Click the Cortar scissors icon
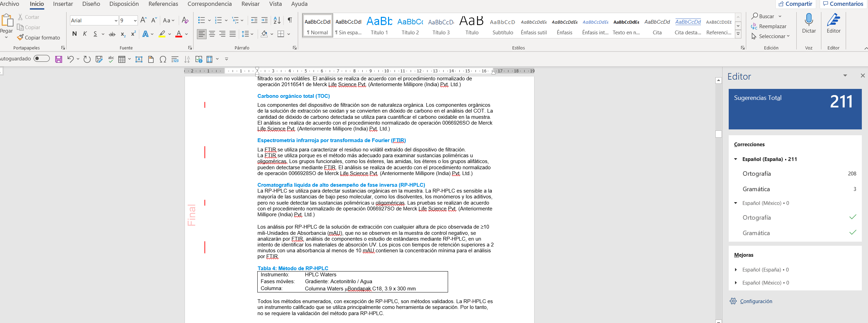This screenshot has width=868, height=323. [x=20, y=17]
